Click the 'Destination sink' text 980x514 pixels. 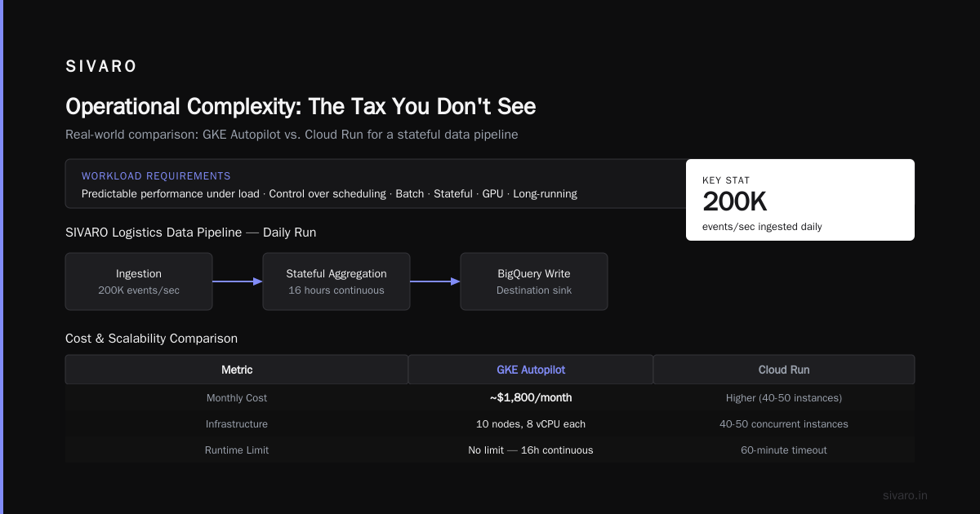tap(534, 290)
